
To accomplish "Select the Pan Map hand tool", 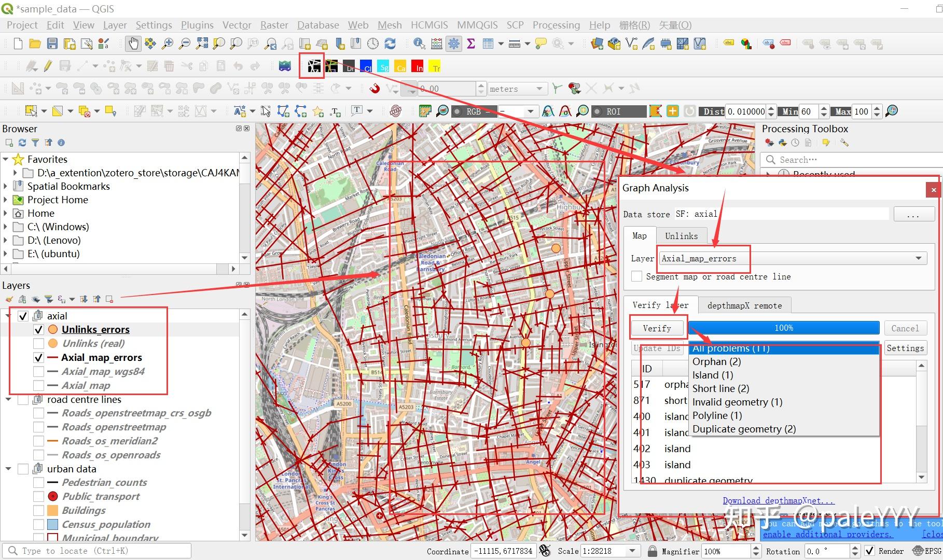I will [133, 44].
